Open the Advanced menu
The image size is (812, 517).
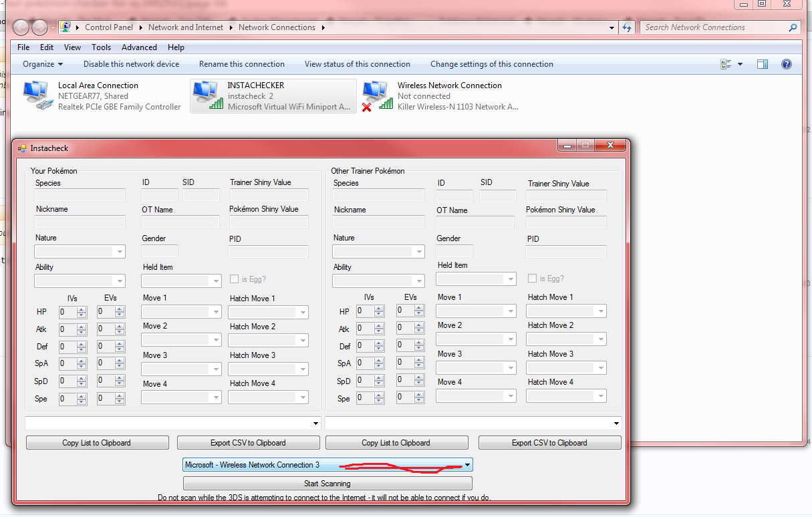[139, 47]
